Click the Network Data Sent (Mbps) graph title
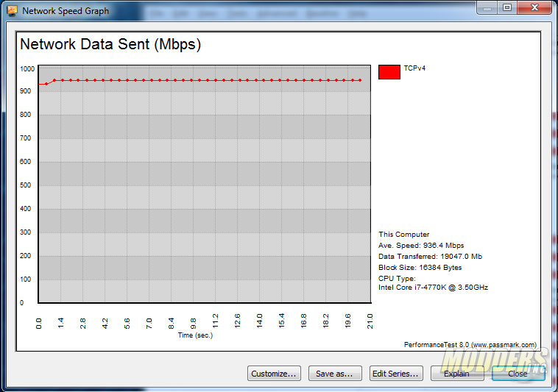The width and height of the screenshot is (558, 392). (x=110, y=44)
